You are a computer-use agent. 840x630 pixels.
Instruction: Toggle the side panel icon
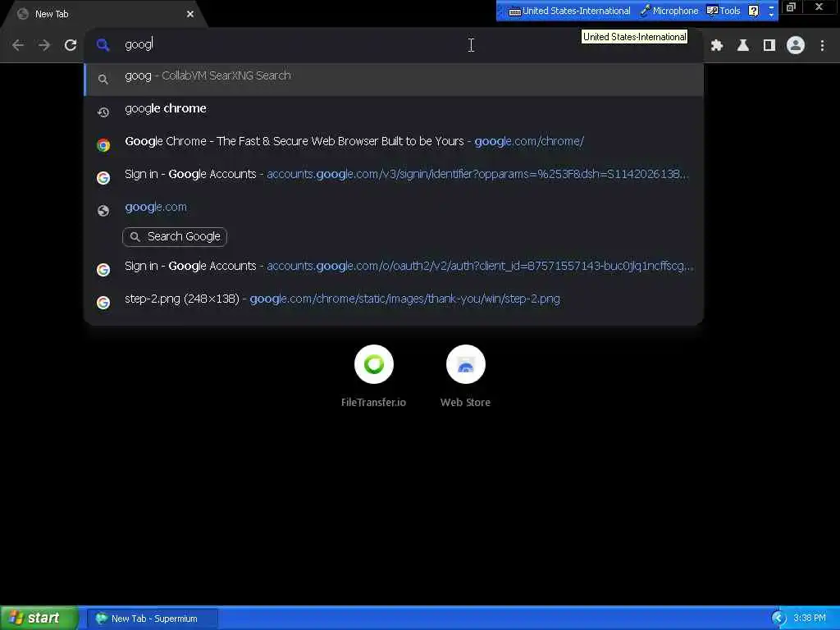tap(769, 46)
